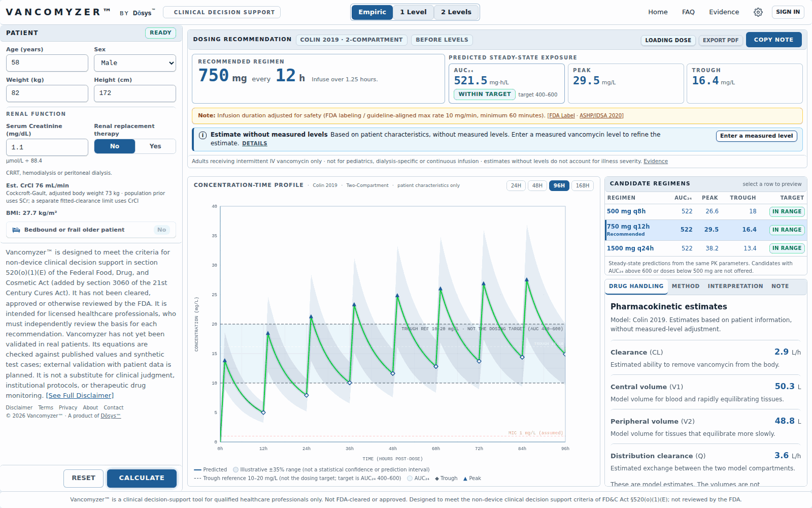Click the Height (cm) input field

coord(135,93)
